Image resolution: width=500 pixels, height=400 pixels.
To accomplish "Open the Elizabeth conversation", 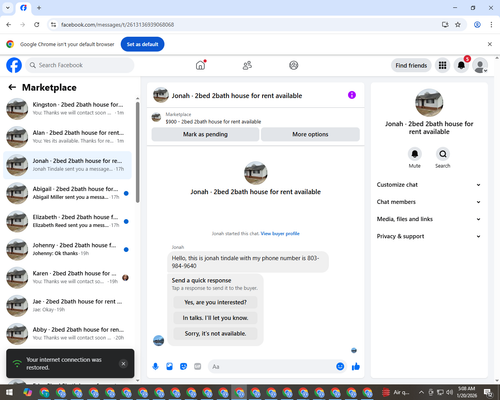I will 67,221.
